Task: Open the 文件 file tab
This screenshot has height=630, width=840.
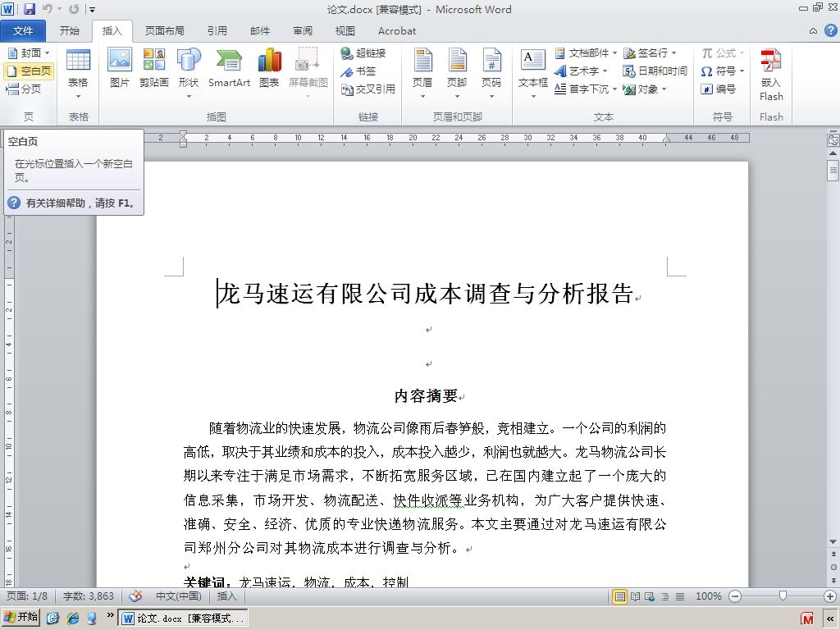Action: [23, 31]
